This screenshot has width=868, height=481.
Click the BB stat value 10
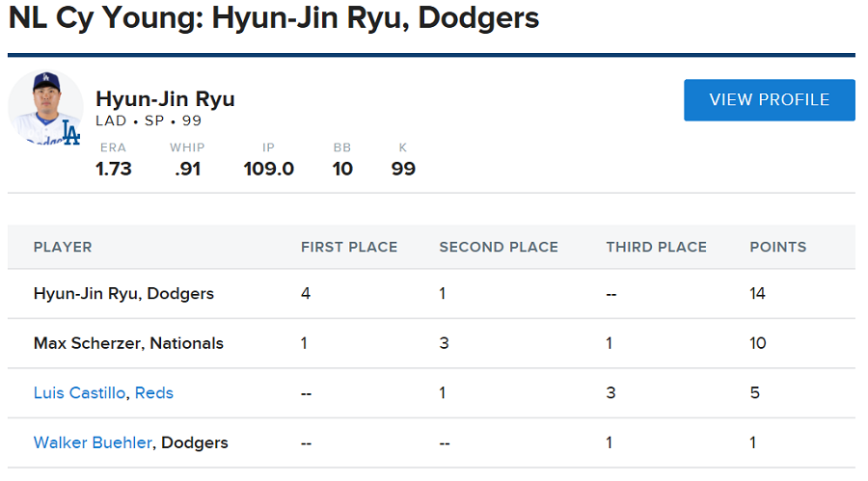click(x=342, y=169)
